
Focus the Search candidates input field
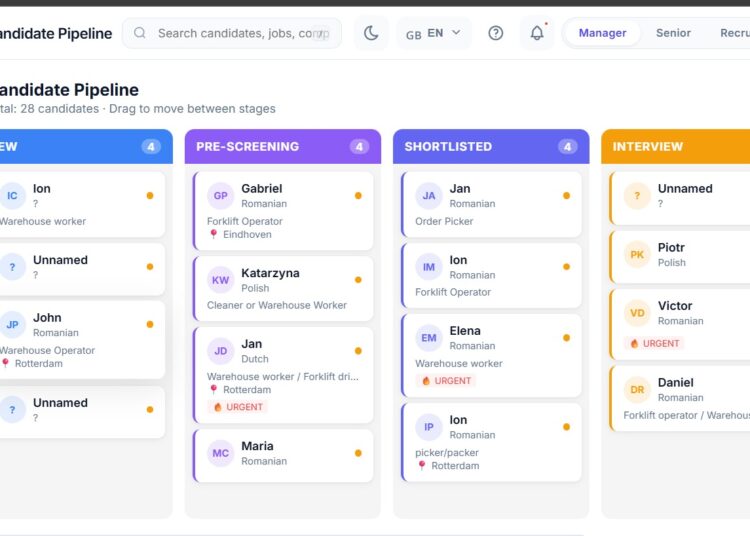pos(232,33)
